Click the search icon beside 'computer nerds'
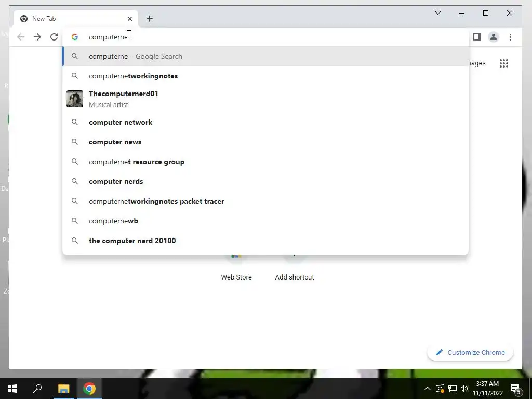 point(75,181)
